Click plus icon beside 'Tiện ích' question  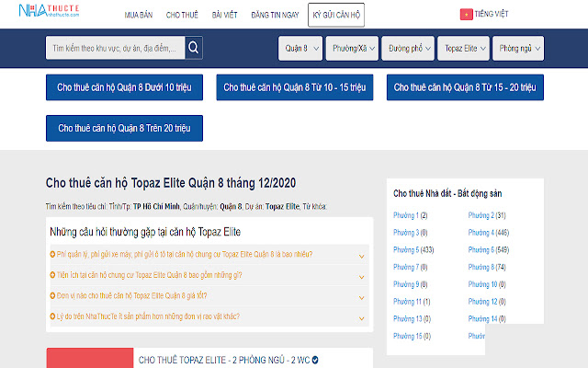pyautogui.click(x=52, y=275)
